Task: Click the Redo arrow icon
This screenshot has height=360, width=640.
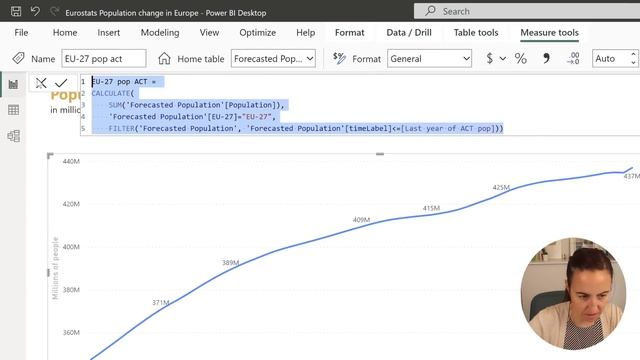Action: 54,11
